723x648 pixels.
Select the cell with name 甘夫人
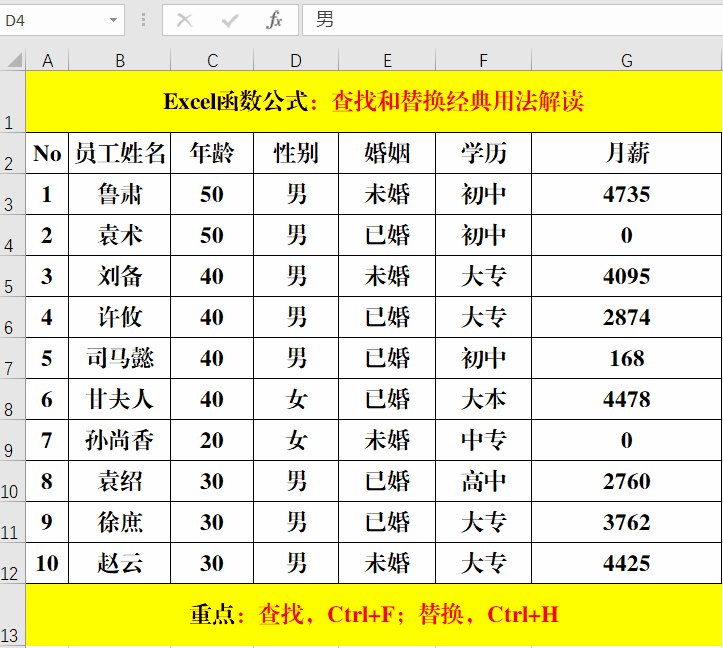(x=120, y=399)
